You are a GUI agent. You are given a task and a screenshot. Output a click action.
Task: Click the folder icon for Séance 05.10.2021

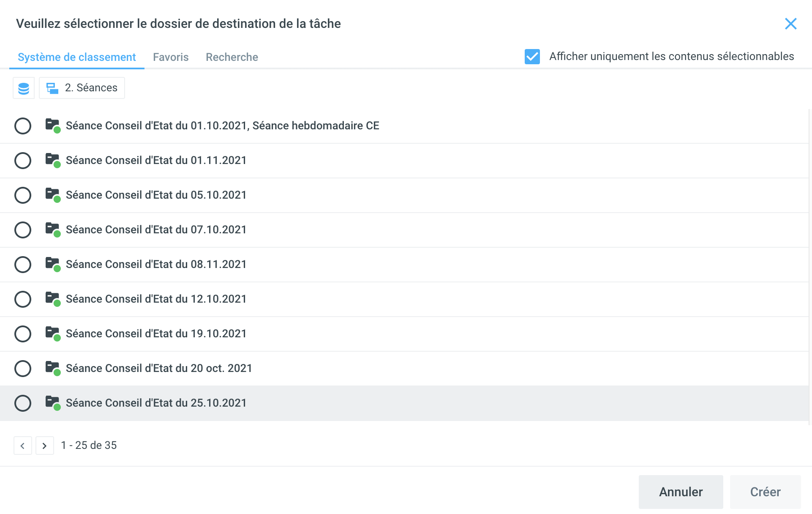click(52, 194)
